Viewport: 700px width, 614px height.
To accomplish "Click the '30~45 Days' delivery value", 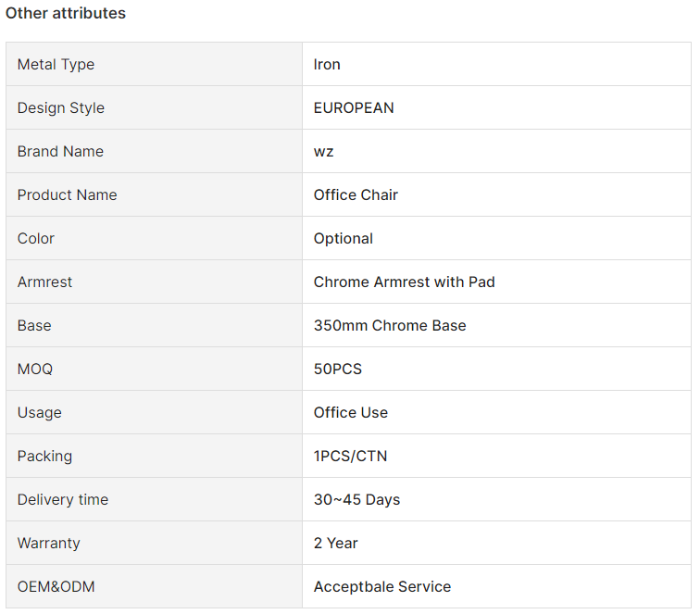I will pyautogui.click(x=356, y=499).
